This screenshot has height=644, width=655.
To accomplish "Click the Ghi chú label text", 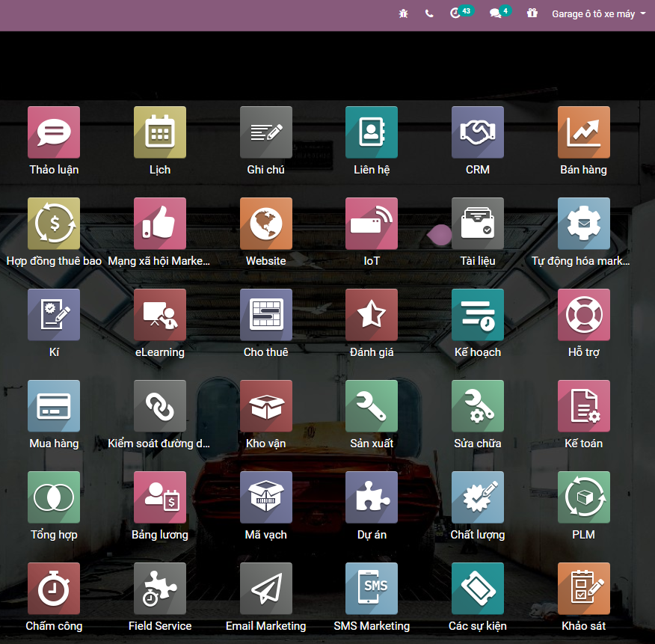I will (x=266, y=170).
